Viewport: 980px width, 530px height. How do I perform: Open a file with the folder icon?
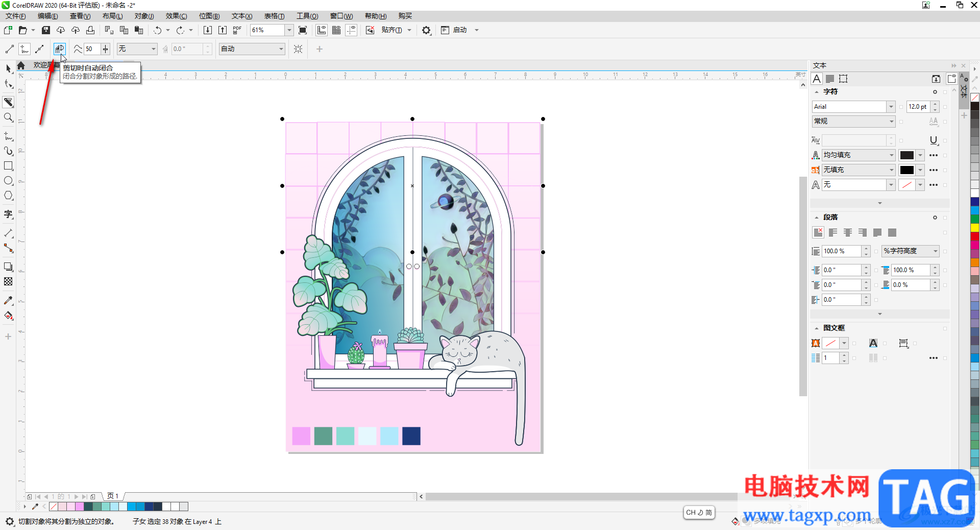click(22, 30)
